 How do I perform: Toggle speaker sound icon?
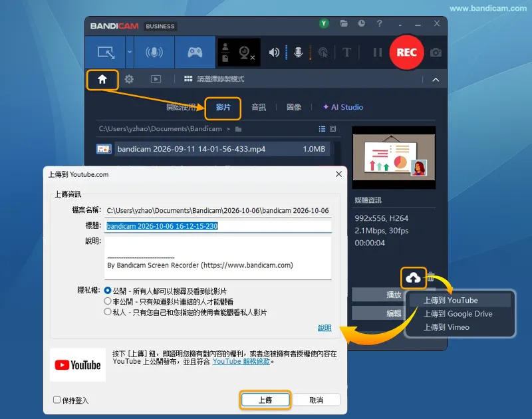[274, 53]
